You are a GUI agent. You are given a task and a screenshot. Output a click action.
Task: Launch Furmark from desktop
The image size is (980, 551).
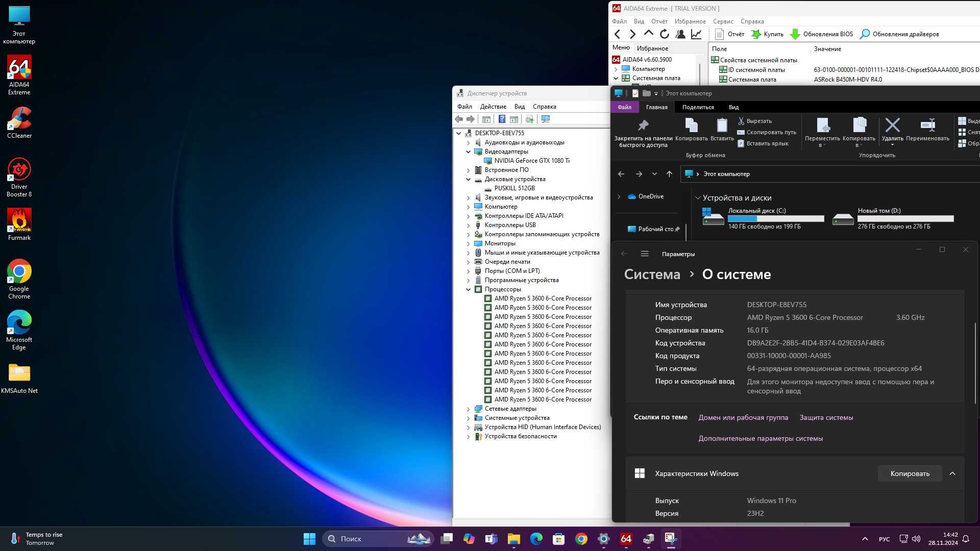point(19,224)
